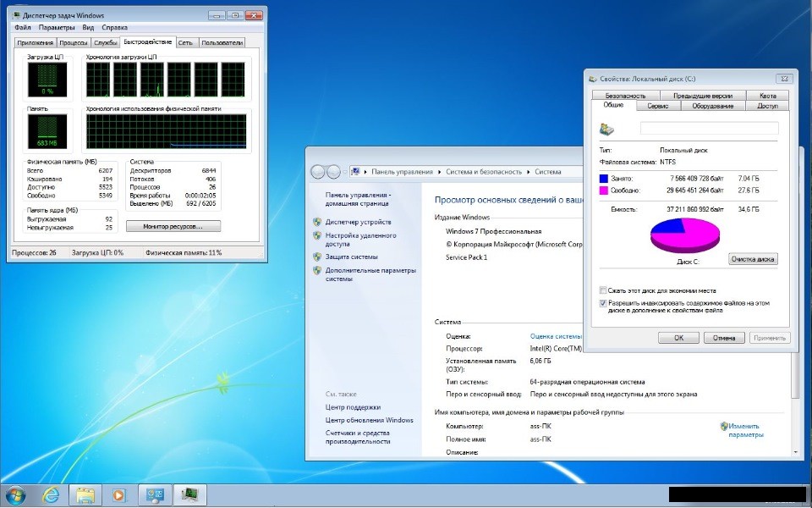812x508 pixels.
Task: Expand breadcrumb arrow after Панель управления
Action: coord(440,172)
